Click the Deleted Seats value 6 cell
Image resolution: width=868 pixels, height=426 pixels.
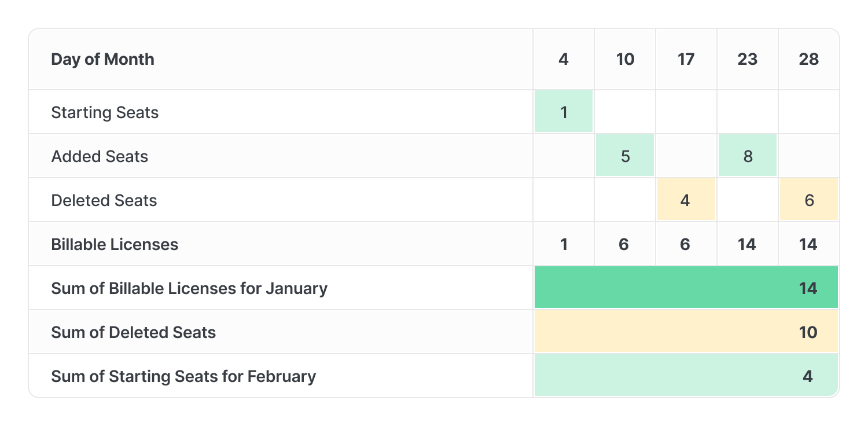809,200
